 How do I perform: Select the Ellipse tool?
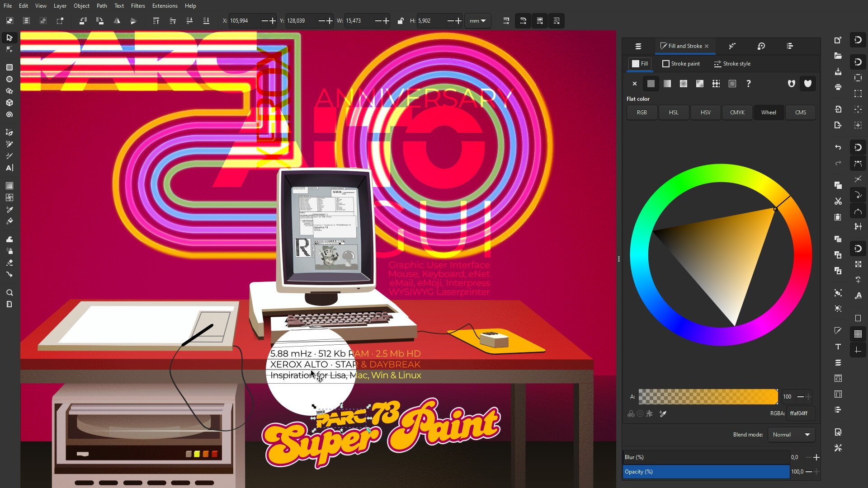9,79
